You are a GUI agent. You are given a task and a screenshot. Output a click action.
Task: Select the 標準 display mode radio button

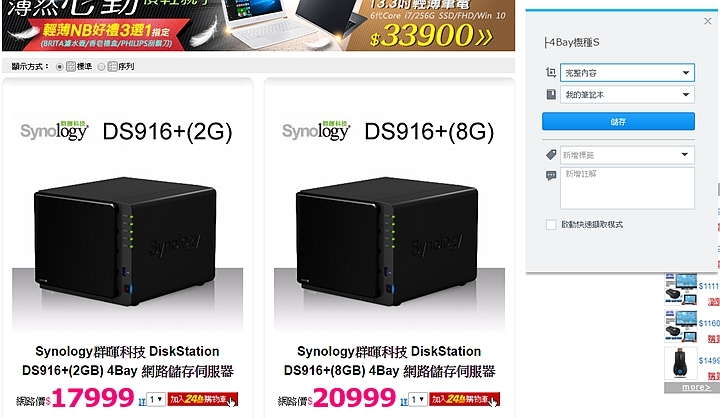coord(59,67)
